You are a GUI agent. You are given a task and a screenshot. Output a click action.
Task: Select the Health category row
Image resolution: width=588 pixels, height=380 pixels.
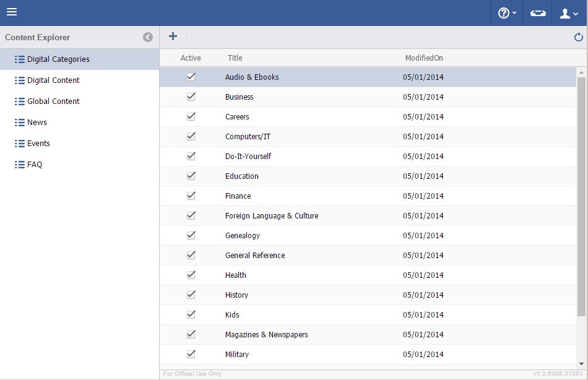tap(236, 275)
